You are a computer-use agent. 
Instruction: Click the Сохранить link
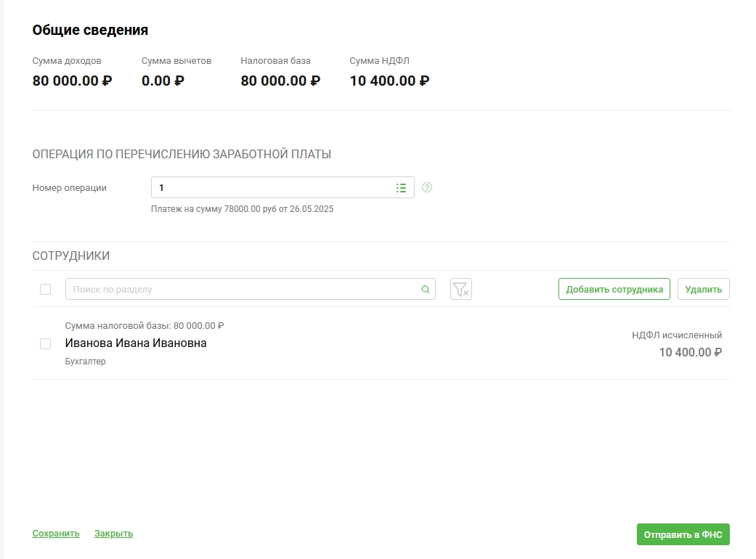coord(56,534)
